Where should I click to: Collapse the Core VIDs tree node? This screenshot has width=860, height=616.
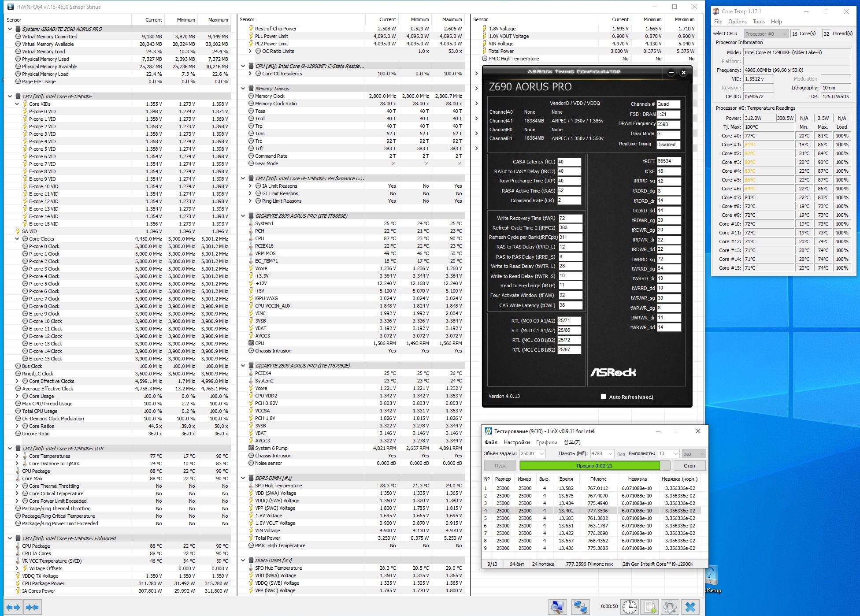[x=17, y=104]
